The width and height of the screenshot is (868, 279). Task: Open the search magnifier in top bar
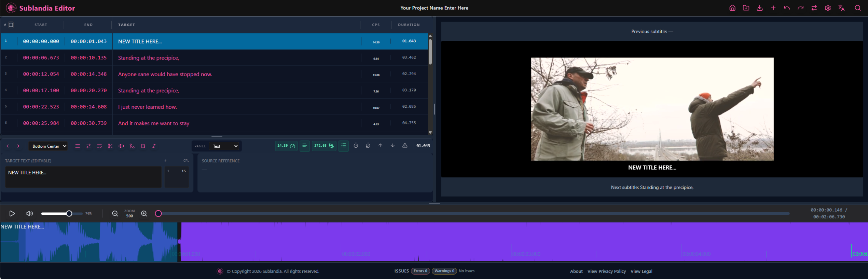click(858, 8)
